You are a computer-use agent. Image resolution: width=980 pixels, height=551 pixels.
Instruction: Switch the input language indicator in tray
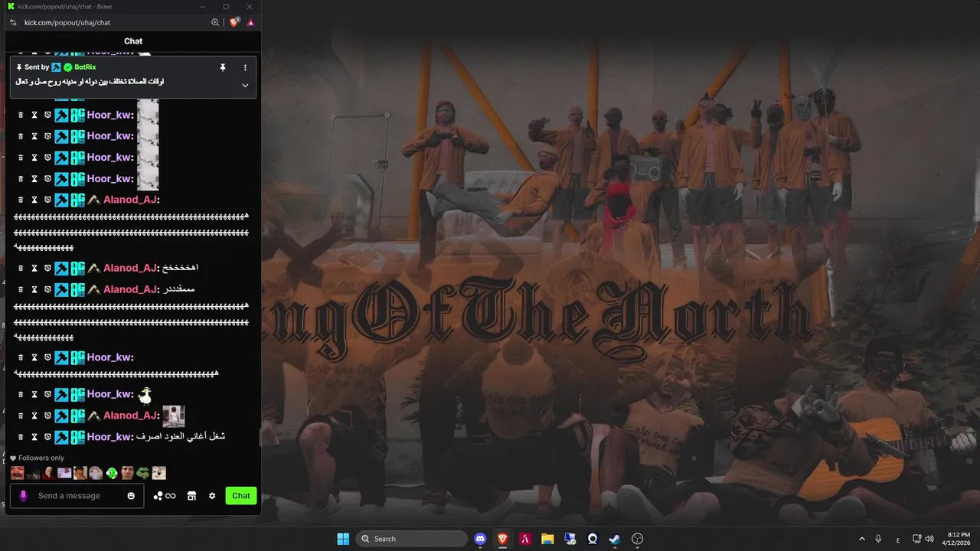[898, 539]
